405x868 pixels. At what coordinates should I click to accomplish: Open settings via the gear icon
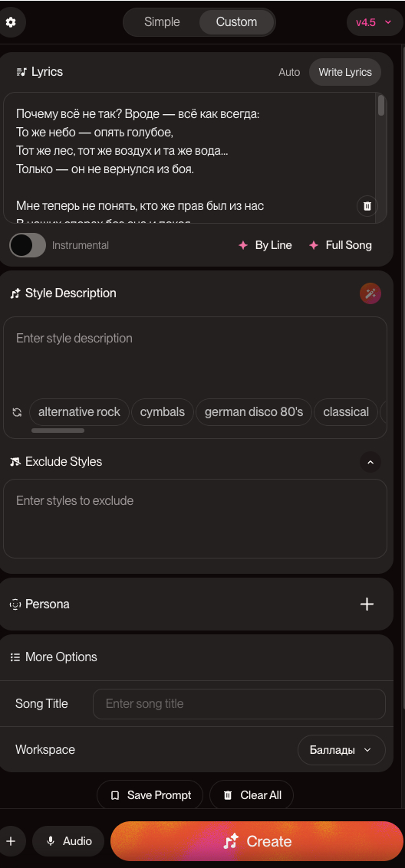[11, 22]
